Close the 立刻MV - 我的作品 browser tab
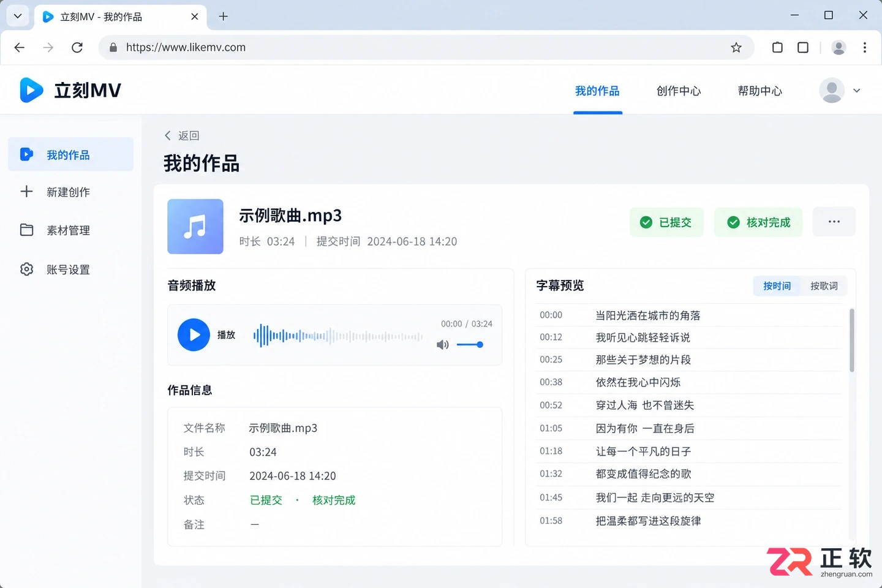The width and height of the screenshot is (882, 588). (195, 17)
